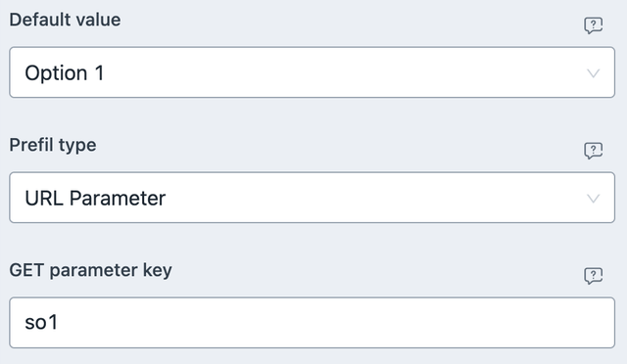This screenshot has width=627, height=364.
Task: Select the question mark speech bubble by Default value
Action: (593, 25)
